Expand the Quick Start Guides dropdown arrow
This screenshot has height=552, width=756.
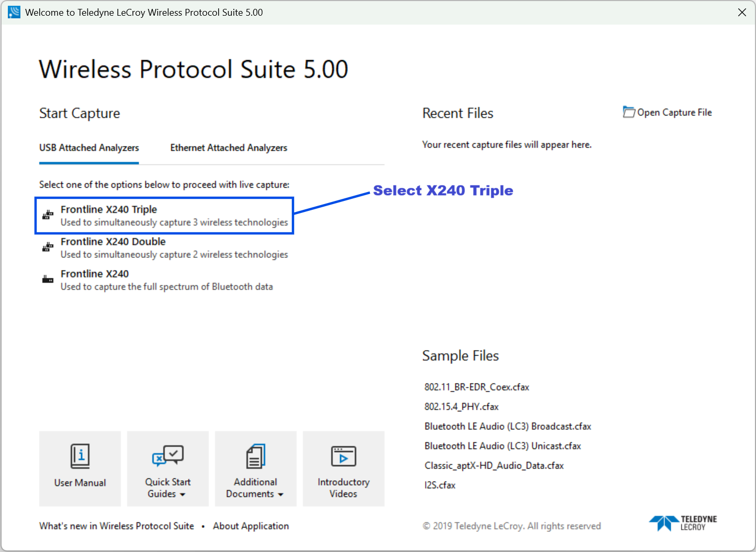click(183, 494)
